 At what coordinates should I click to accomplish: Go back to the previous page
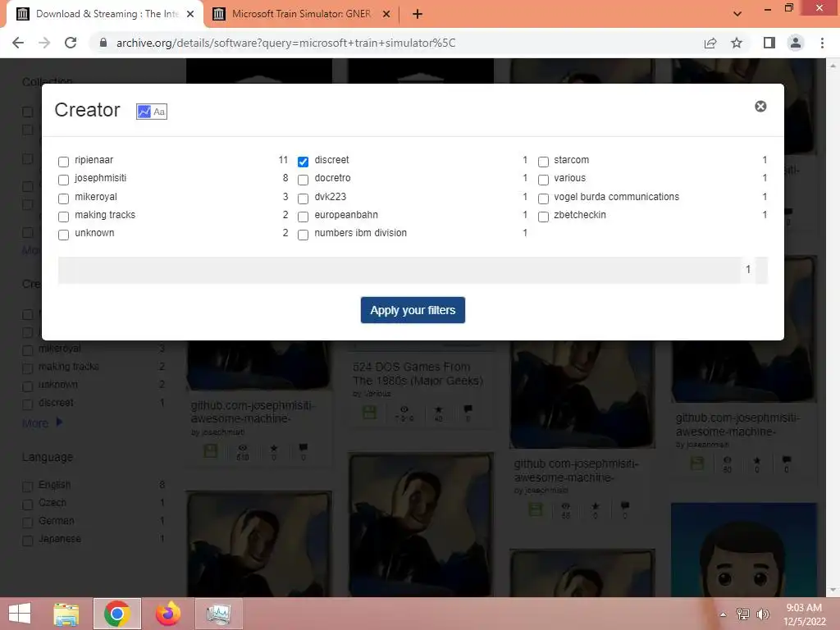(x=18, y=43)
